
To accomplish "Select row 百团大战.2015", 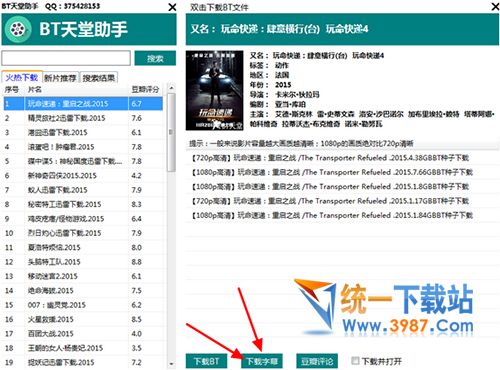I will tap(83, 333).
